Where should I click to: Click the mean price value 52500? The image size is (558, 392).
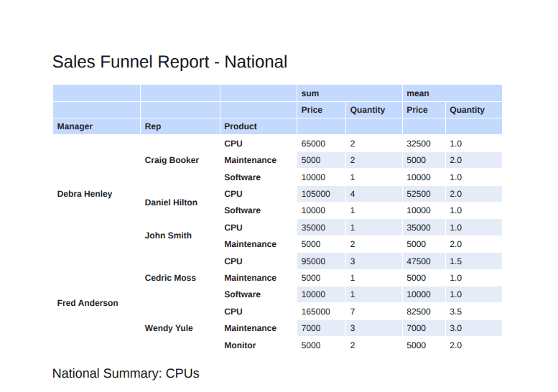419,194
